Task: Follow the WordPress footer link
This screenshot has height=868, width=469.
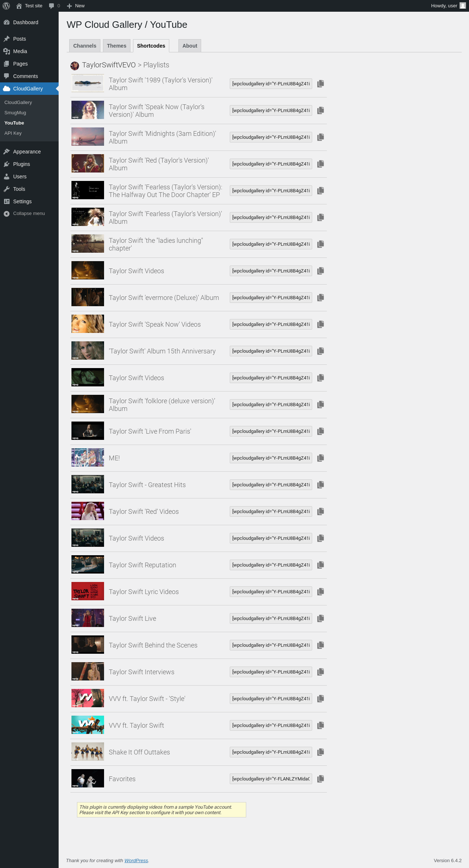Action: 136,861
